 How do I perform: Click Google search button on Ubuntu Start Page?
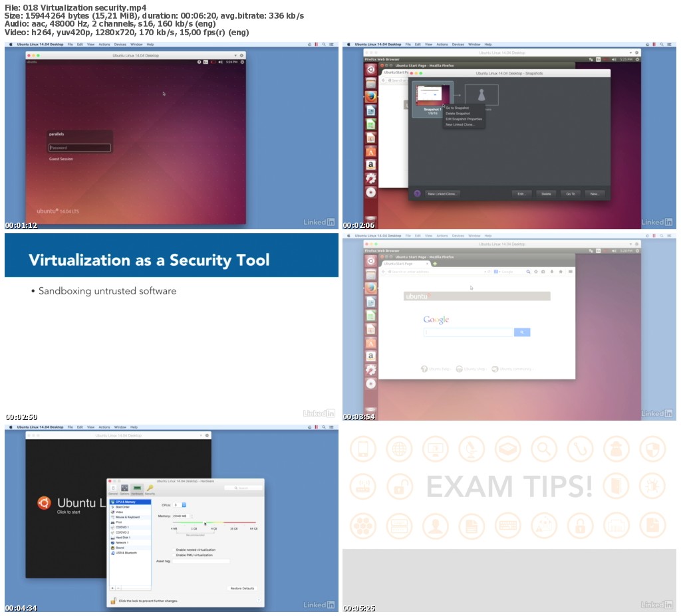tap(522, 332)
